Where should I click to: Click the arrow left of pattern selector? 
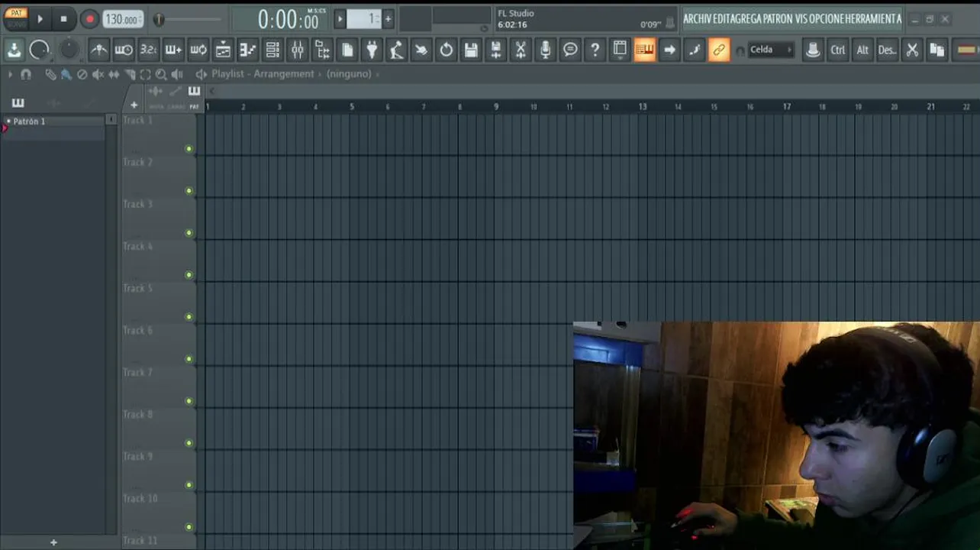tap(340, 18)
